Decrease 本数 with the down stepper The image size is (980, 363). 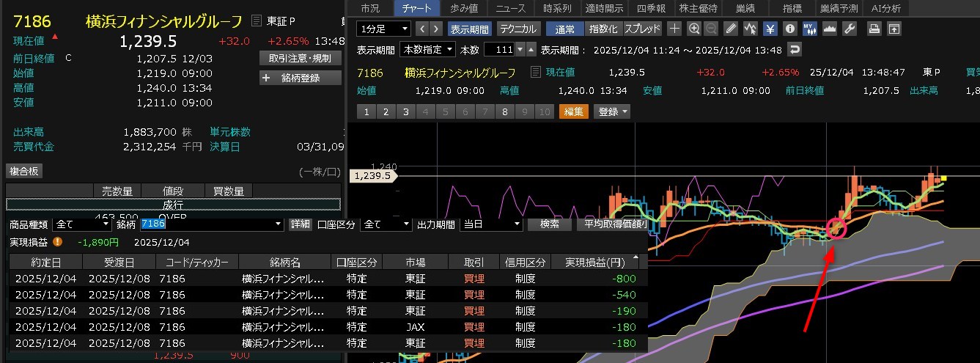coord(520,49)
